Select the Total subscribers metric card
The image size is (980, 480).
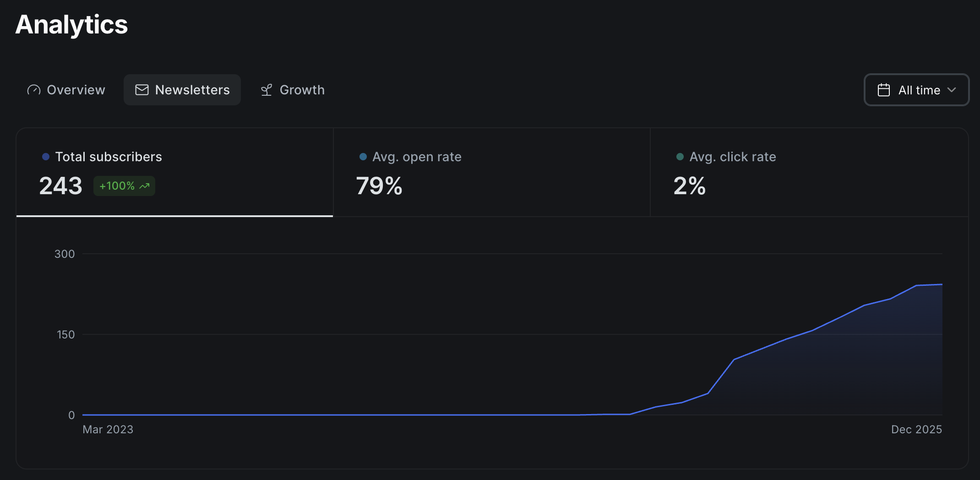[174, 172]
